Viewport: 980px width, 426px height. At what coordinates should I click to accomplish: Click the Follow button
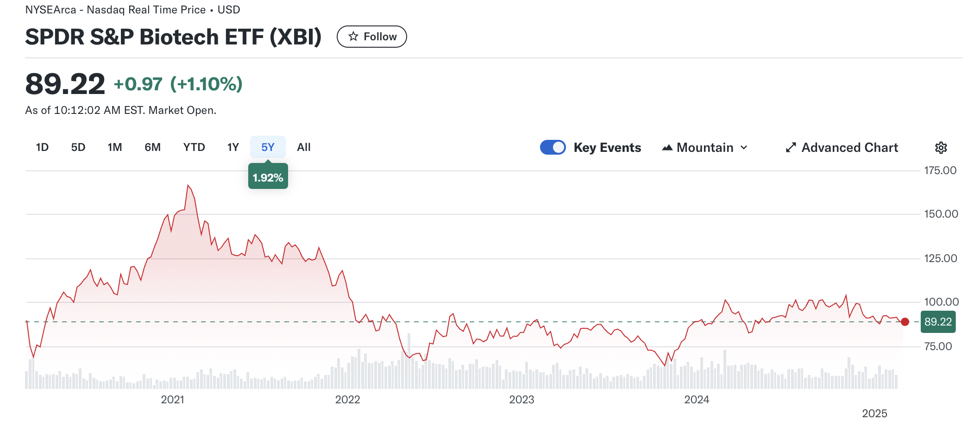click(371, 37)
